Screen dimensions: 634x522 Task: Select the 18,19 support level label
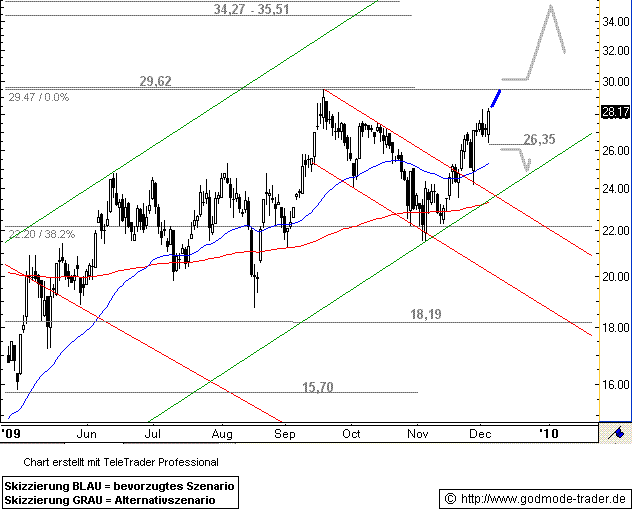pos(426,314)
